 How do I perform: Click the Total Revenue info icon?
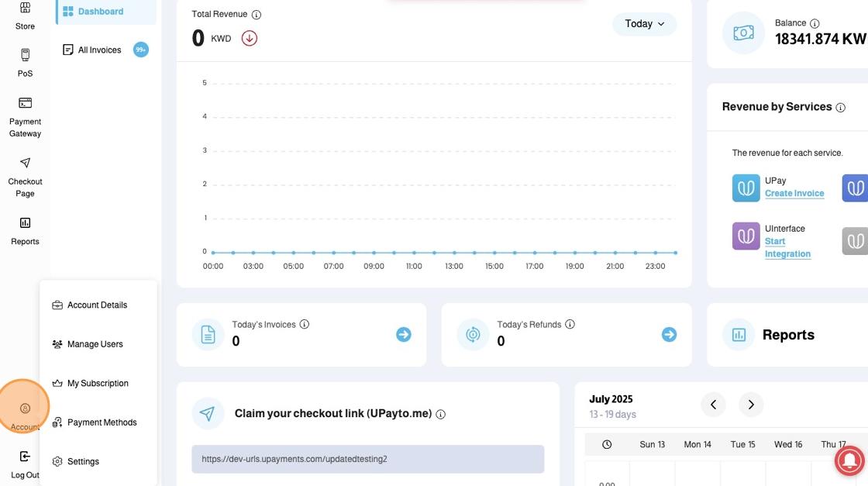tap(257, 15)
